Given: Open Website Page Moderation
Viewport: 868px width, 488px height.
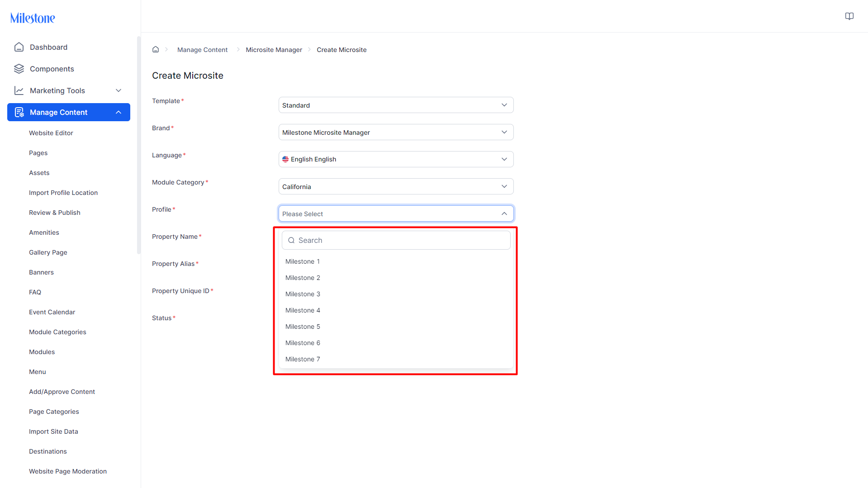Looking at the screenshot, I should coord(68,471).
